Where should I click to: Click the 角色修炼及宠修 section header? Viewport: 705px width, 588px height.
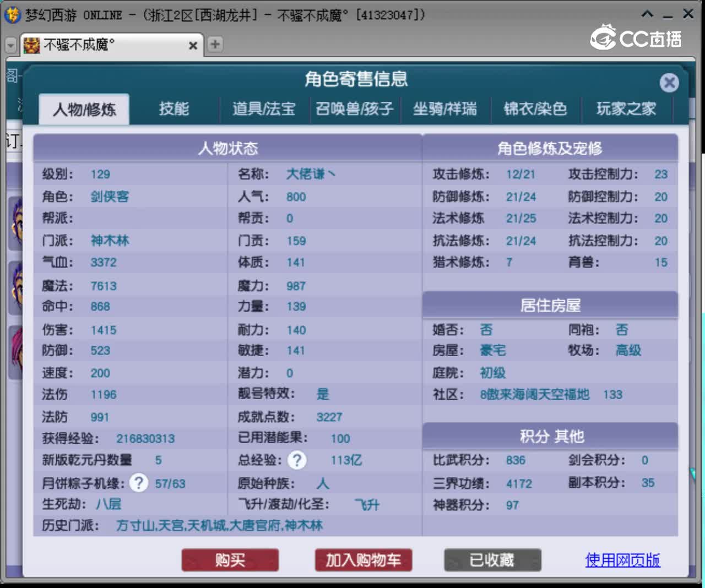tap(550, 148)
